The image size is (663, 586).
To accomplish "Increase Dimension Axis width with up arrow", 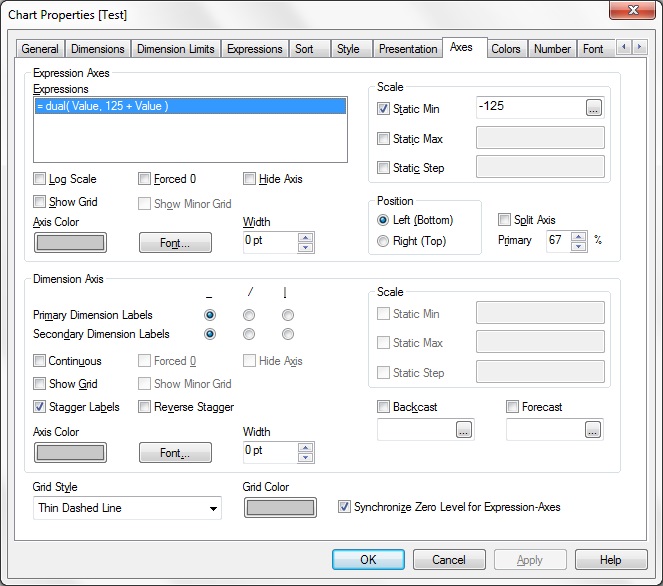I will coord(305,447).
